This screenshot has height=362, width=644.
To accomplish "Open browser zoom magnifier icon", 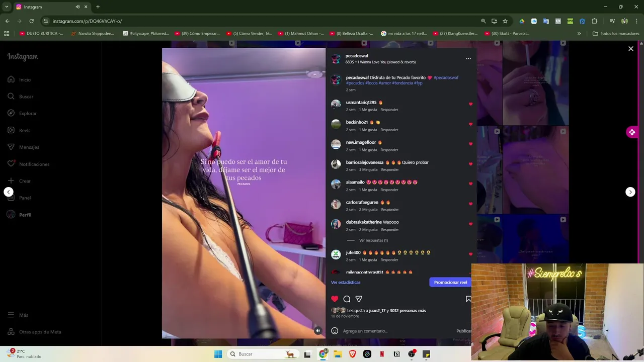I will [484, 21].
